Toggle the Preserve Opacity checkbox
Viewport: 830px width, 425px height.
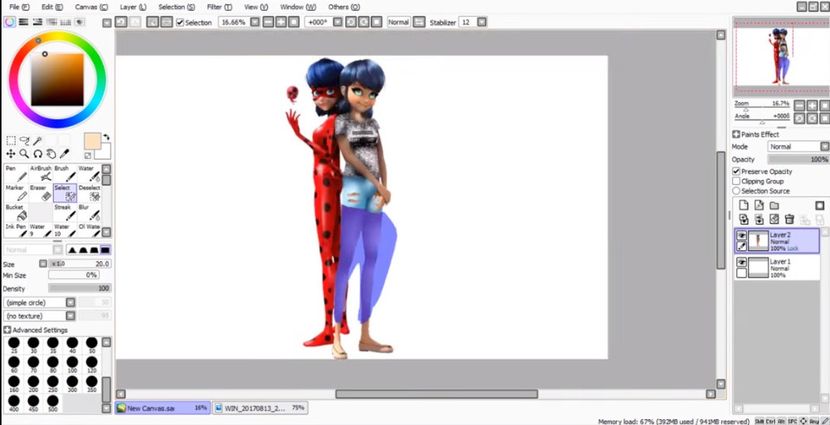pyautogui.click(x=737, y=171)
